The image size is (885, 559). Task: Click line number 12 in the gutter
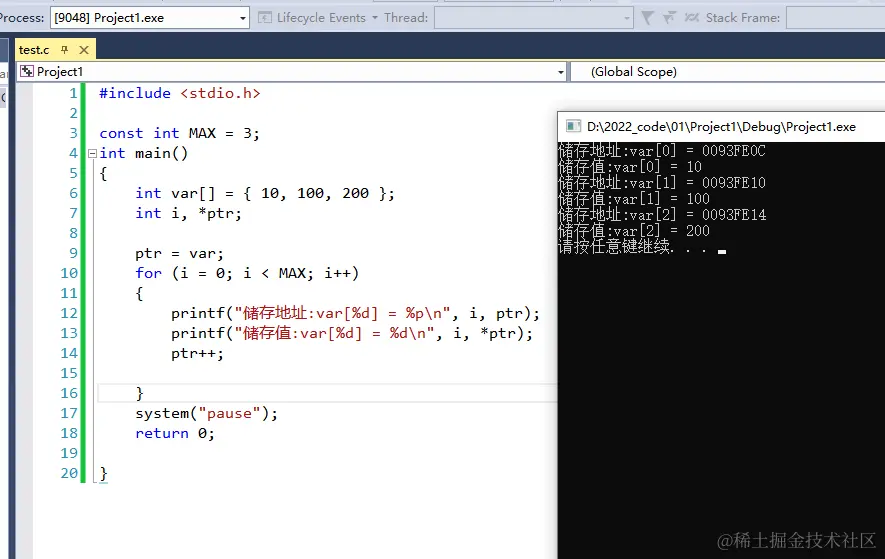[x=69, y=313]
